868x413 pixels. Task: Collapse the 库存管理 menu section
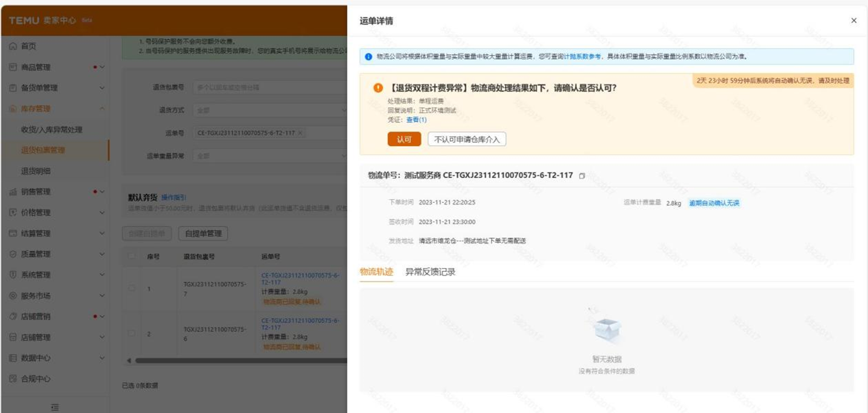coord(102,109)
